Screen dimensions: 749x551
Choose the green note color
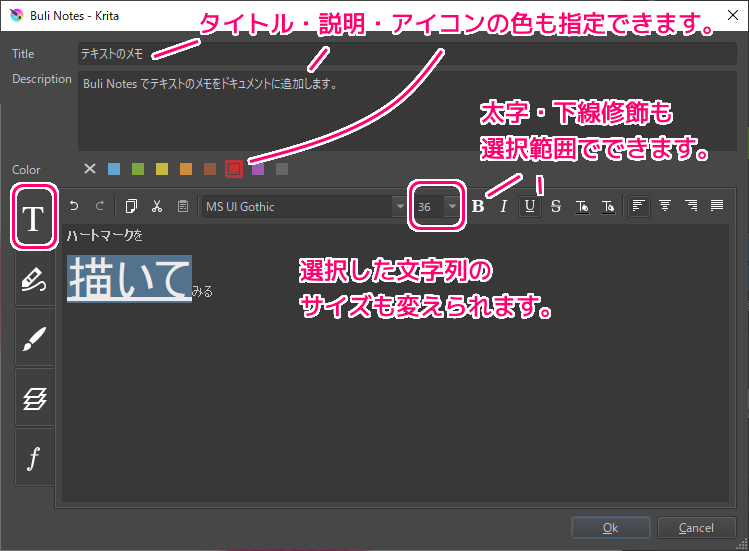(x=138, y=169)
